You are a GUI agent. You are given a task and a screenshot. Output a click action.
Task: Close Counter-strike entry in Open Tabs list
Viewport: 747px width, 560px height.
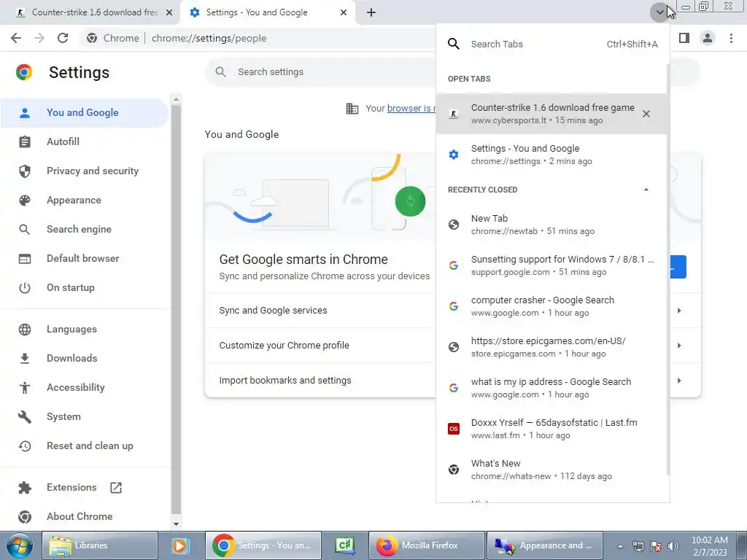point(646,114)
